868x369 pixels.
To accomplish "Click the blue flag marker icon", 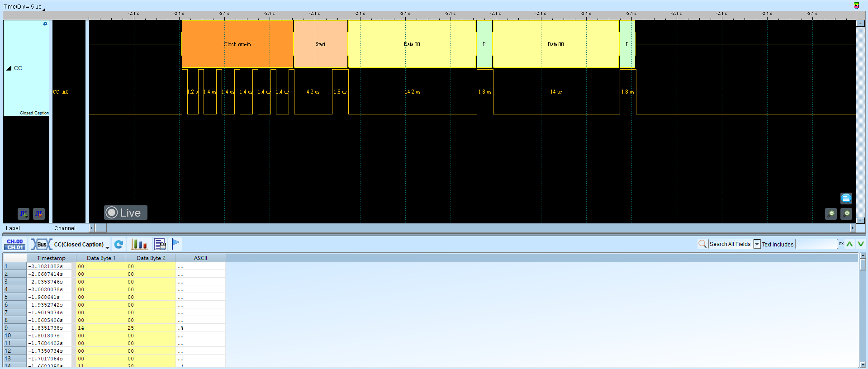I will click(x=175, y=244).
